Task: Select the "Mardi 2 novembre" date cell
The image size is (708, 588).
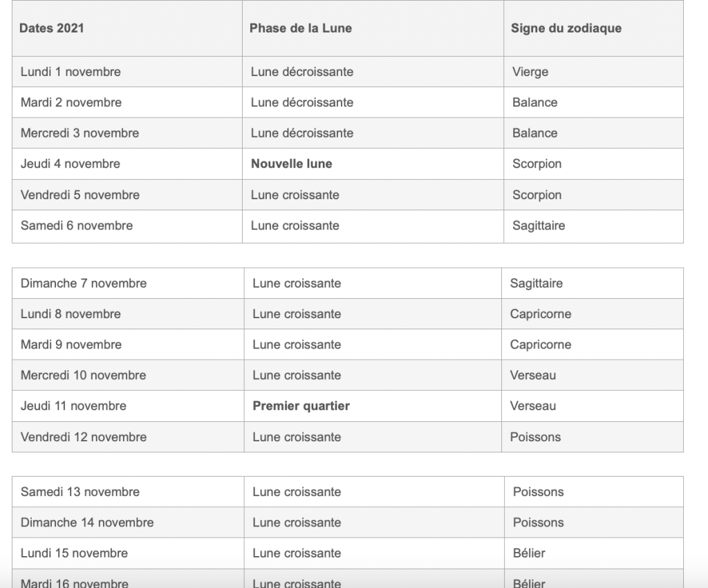Action: click(x=71, y=102)
